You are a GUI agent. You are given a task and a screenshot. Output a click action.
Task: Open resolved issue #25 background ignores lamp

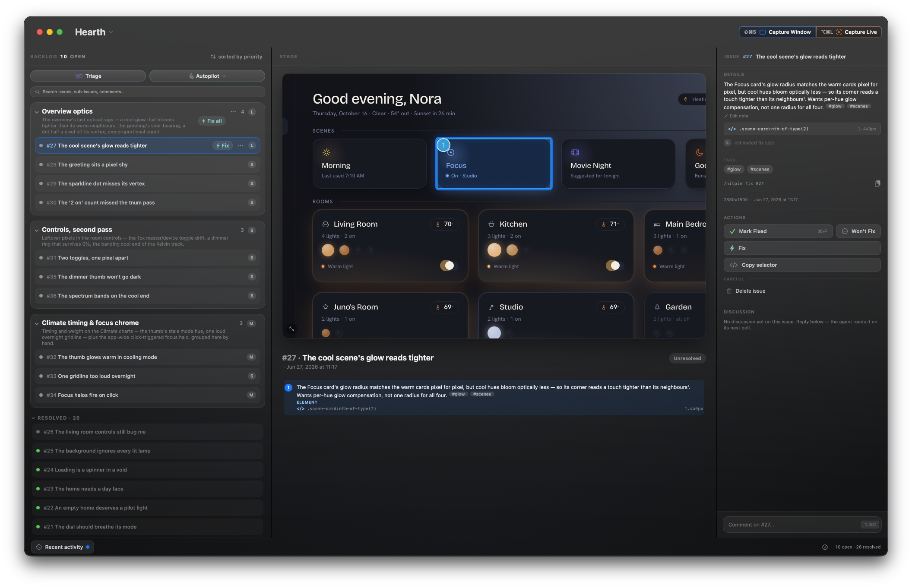click(x=148, y=451)
